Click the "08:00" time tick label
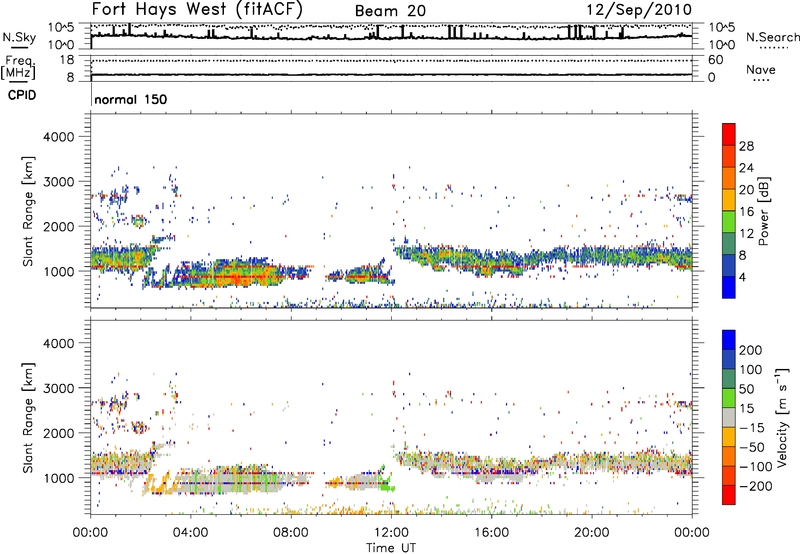 (x=291, y=533)
